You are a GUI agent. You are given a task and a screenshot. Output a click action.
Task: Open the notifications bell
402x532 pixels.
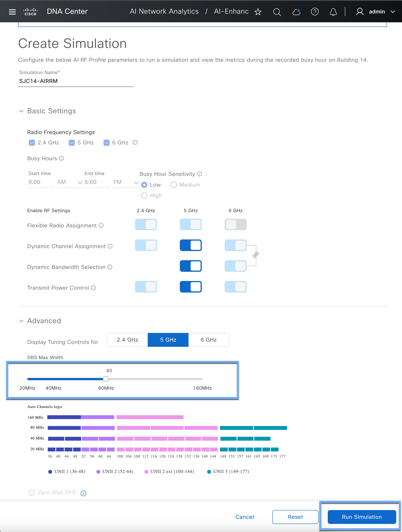point(333,12)
